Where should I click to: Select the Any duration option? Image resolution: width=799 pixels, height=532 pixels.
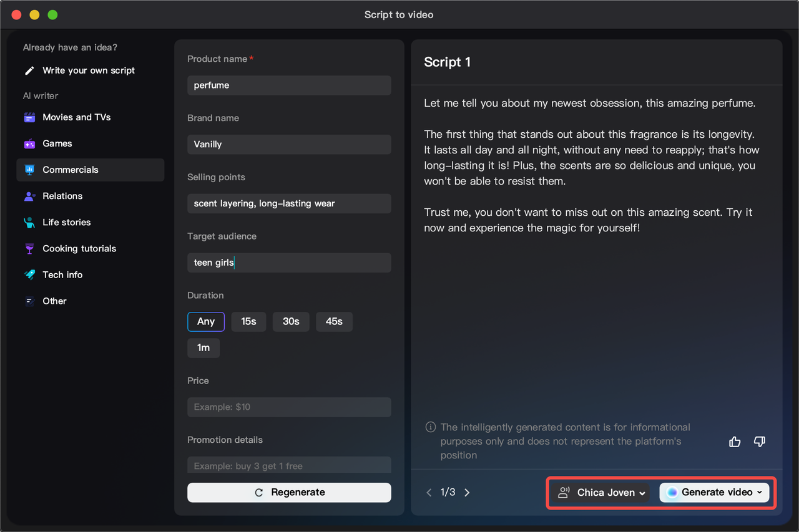coord(206,321)
